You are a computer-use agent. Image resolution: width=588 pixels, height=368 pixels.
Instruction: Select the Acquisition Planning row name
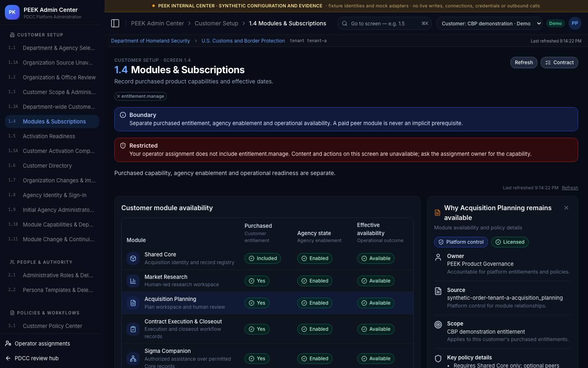coord(170,299)
